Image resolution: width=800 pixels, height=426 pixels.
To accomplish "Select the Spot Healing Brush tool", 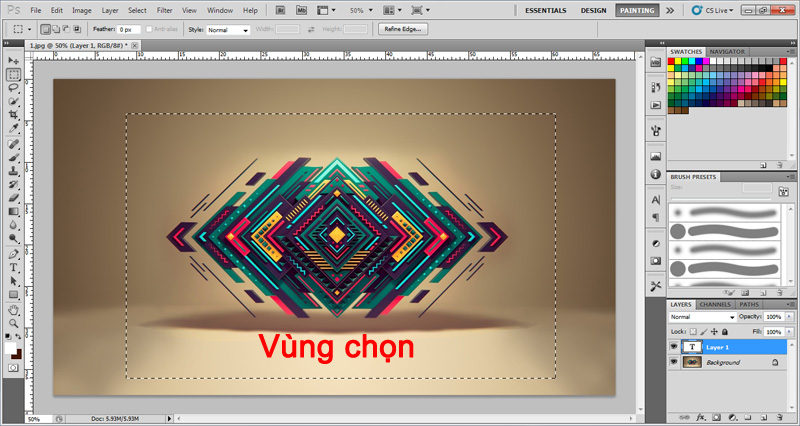I will [13, 144].
